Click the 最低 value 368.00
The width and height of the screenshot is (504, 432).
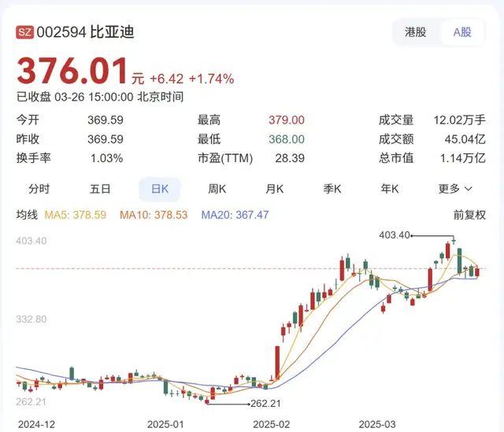coord(287,139)
